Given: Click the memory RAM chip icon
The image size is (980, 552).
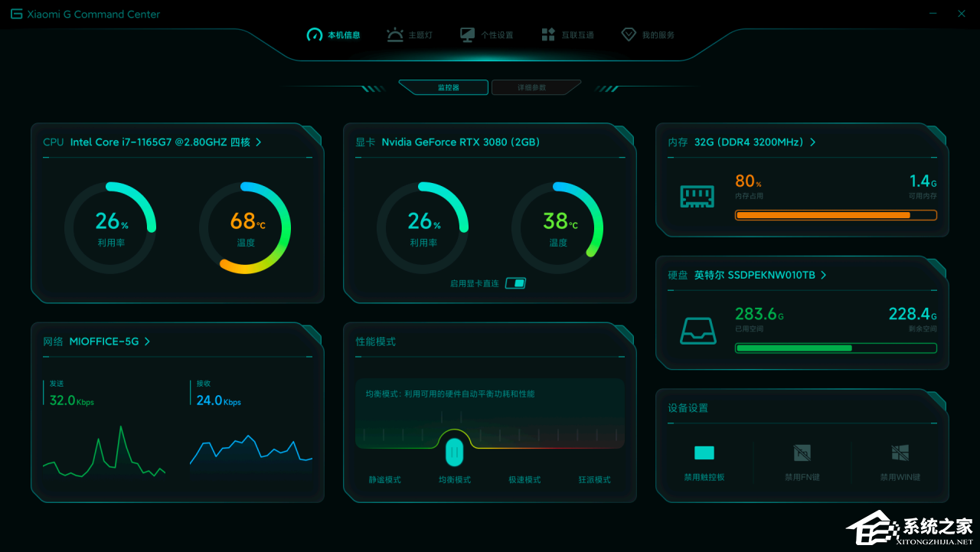Looking at the screenshot, I should coord(697,197).
